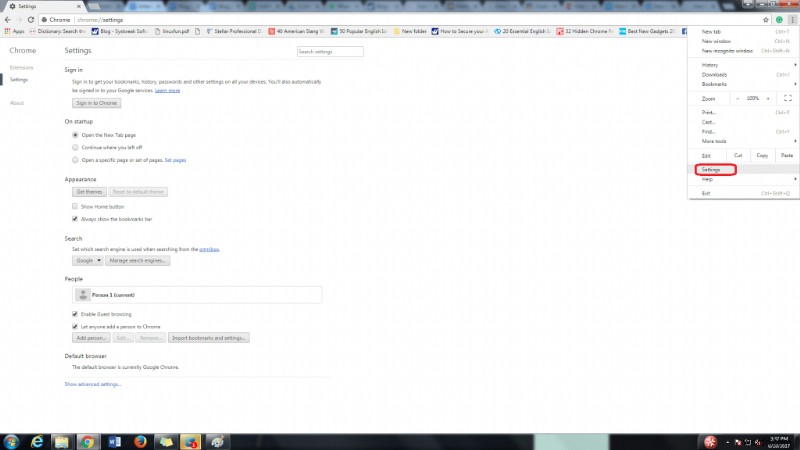The image size is (800, 450).
Task: Enable Show Home button checkbox
Action: 75,206
